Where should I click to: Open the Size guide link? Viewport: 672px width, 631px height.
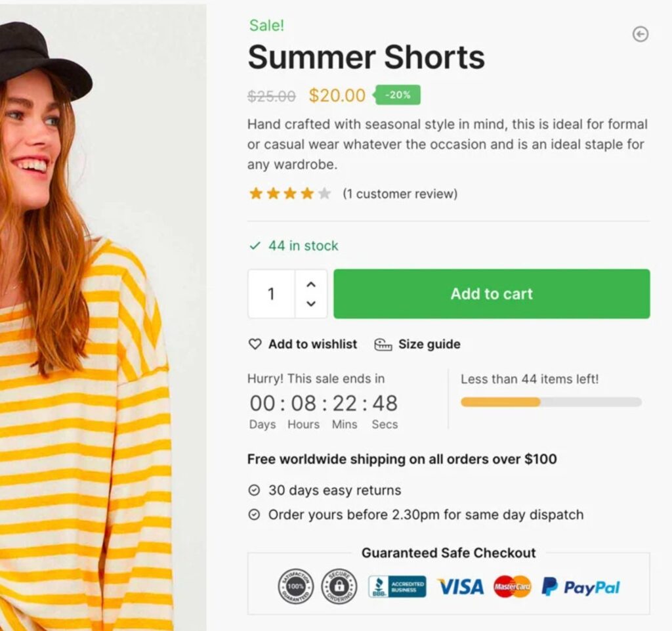pos(429,344)
